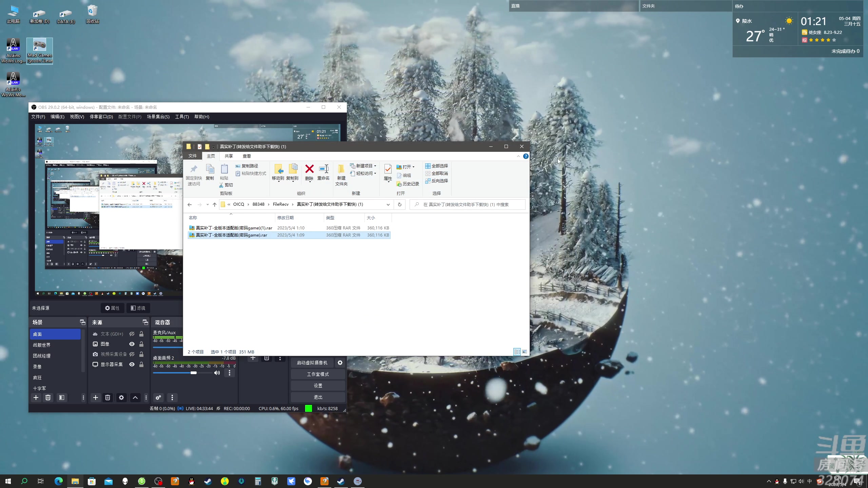Open the 查看 ribbon tab

click(246, 156)
